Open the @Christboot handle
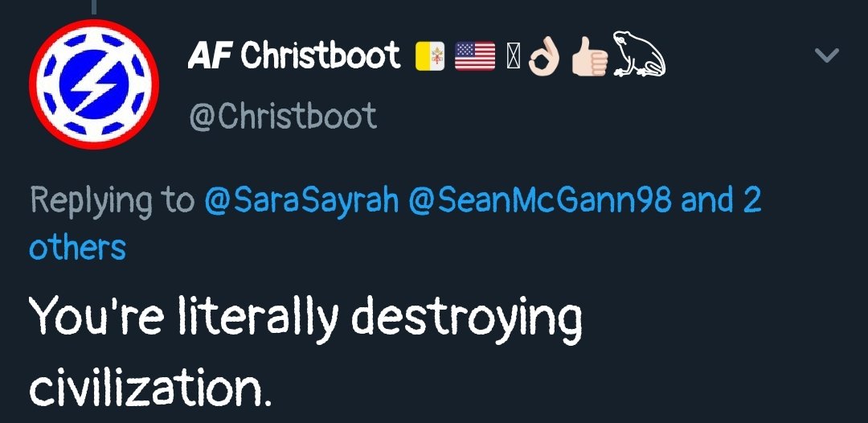868x423 pixels. [x=283, y=116]
